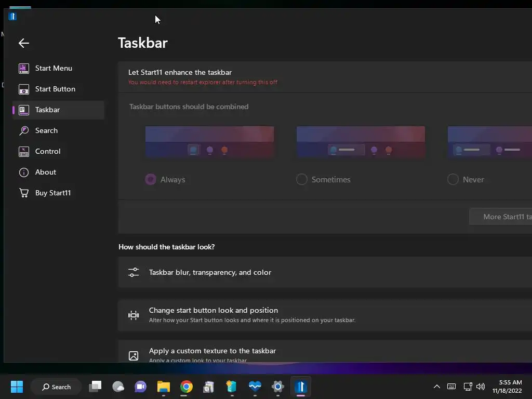
Task: Open Apply a custom texture to the taskbar
Action: [325, 352]
